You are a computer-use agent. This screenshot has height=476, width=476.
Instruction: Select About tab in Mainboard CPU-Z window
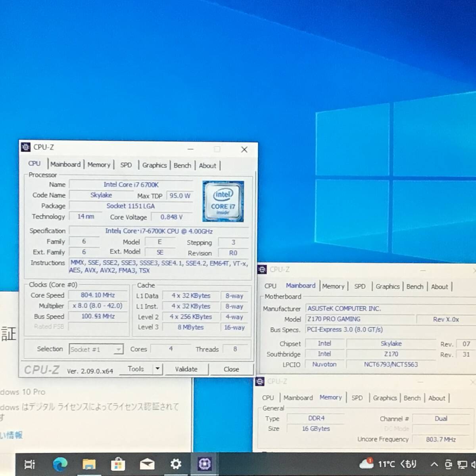point(440,287)
